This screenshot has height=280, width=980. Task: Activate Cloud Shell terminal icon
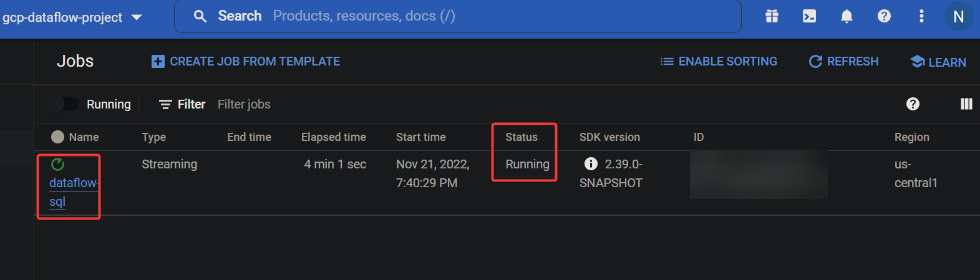point(809,16)
